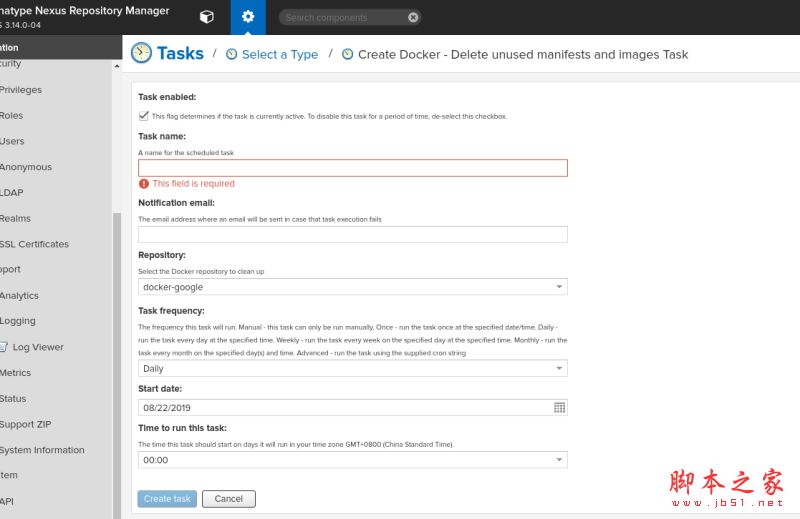Follow the Select a Type breadcrumb link
This screenshot has width=800, height=519.
tap(279, 55)
